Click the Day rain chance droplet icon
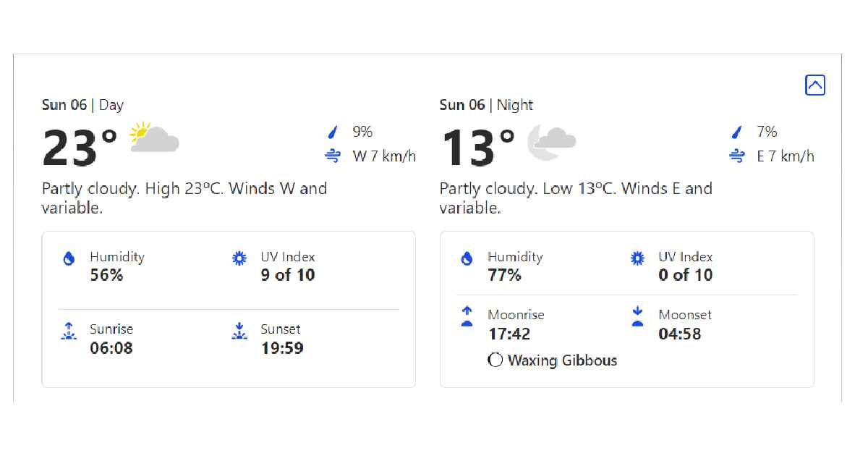 coord(333,132)
